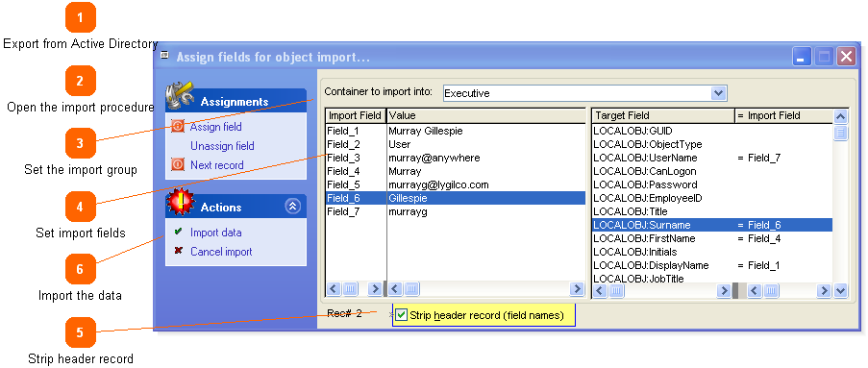Select Field_4 Murray row
The width and height of the screenshot is (868, 368).
click(x=455, y=171)
